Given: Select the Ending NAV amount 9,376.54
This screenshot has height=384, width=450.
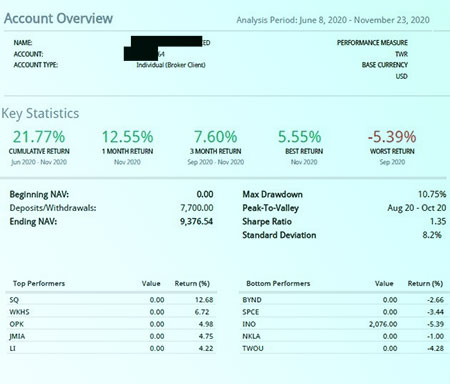Looking at the screenshot, I should click(x=196, y=221).
